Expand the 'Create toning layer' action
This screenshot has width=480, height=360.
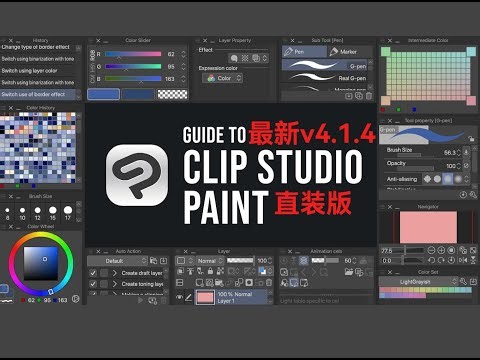pos(115,284)
